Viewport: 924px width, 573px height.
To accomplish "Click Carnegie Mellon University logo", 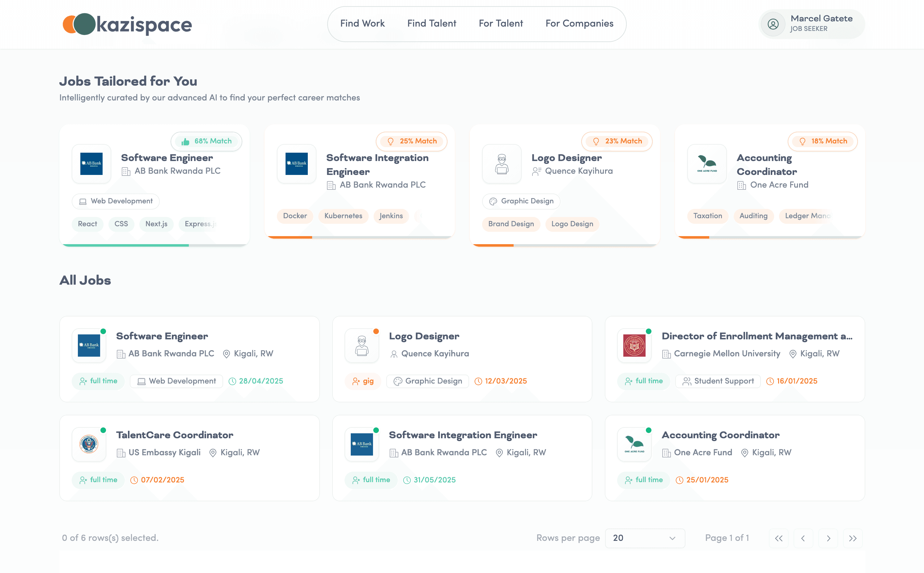I will [x=634, y=345].
